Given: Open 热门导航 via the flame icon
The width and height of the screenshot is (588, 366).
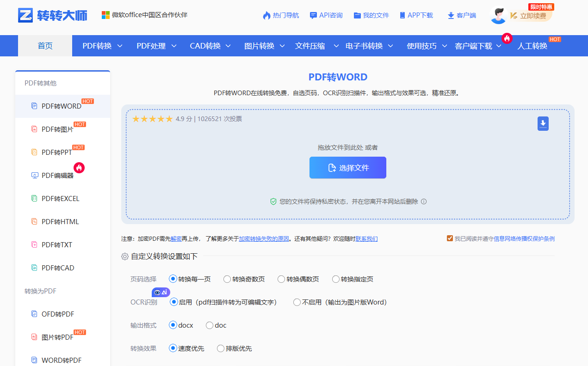Looking at the screenshot, I should (x=267, y=15).
